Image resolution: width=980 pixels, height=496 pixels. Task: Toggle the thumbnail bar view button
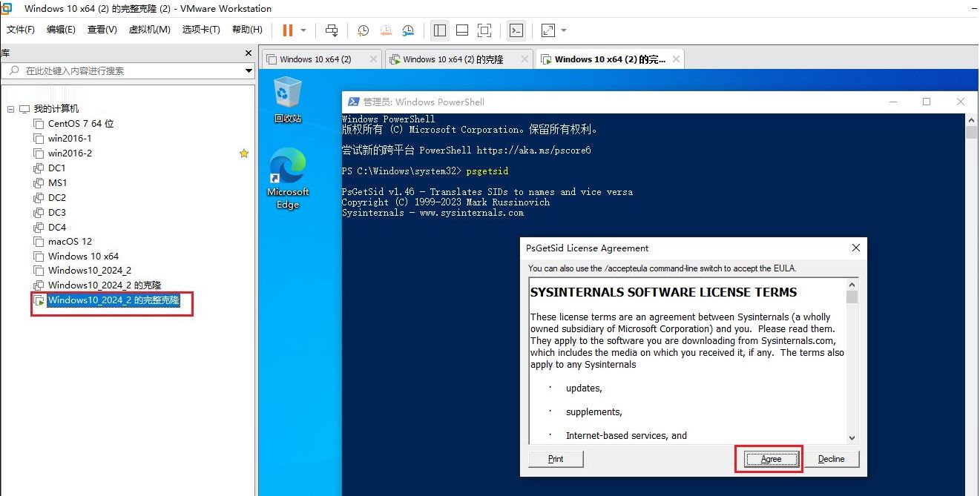click(x=462, y=30)
